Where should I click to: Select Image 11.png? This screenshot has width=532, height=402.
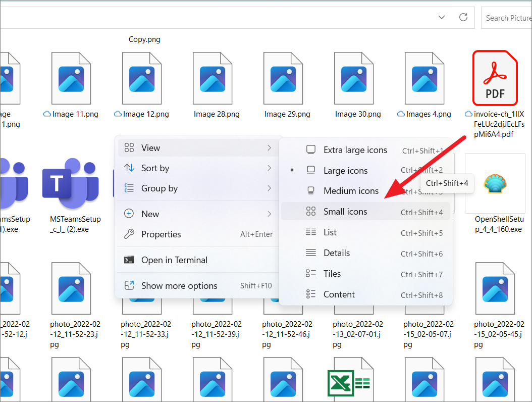click(71, 78)
